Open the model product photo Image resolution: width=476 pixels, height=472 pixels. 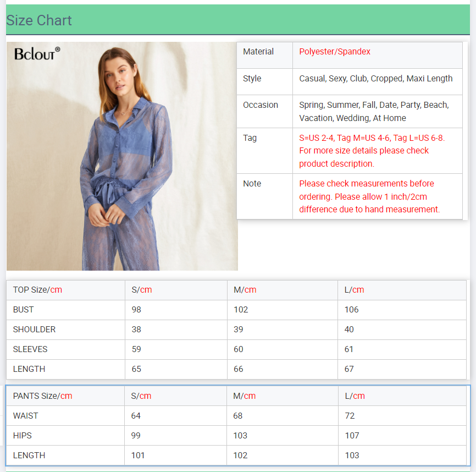coord(122,156)
